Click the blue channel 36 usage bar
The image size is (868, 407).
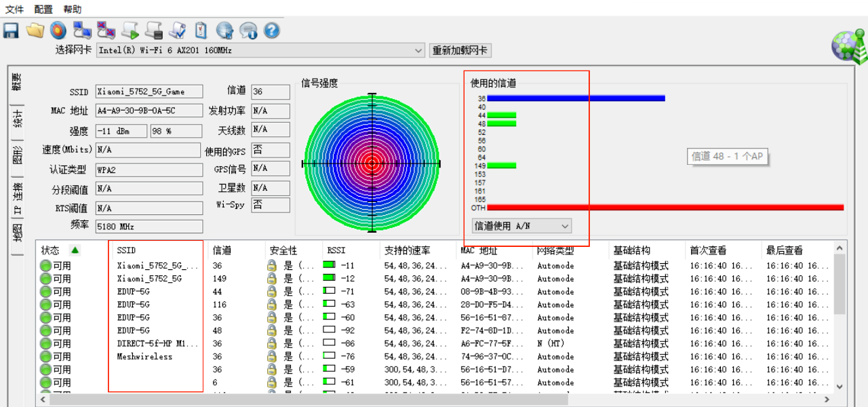pyautogui.click(x=576, y=98)
